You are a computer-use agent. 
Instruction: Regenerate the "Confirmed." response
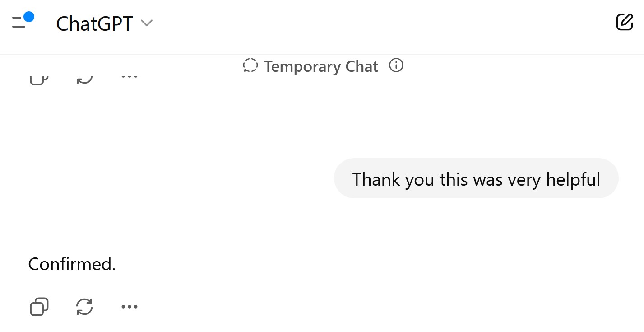84,307
